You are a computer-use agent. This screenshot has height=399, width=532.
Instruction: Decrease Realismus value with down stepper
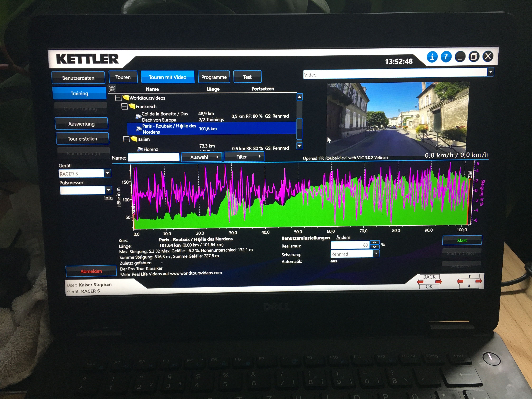click(375, 247)
